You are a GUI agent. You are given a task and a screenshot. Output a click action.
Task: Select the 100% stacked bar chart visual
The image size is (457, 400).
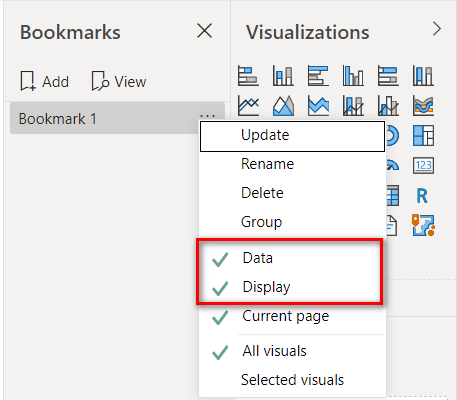click(x=388, y=76)
